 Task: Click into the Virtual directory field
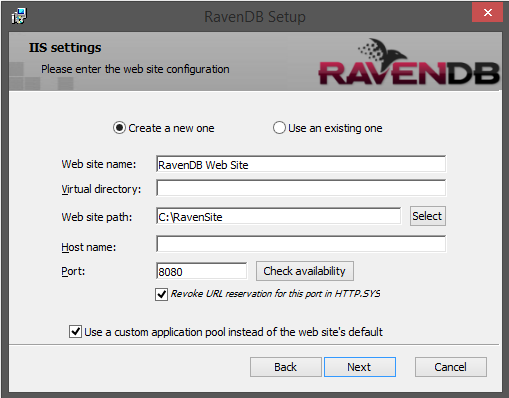(301, 188)
